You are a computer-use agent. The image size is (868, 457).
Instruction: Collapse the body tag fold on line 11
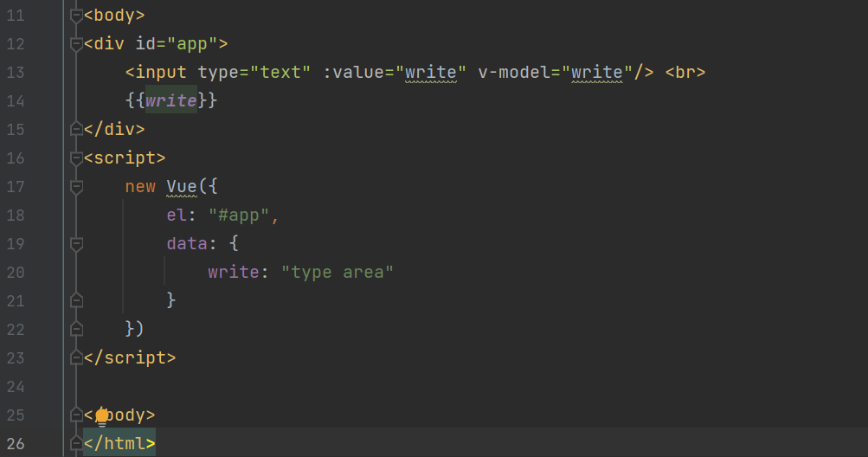click(x=77, y=16)
